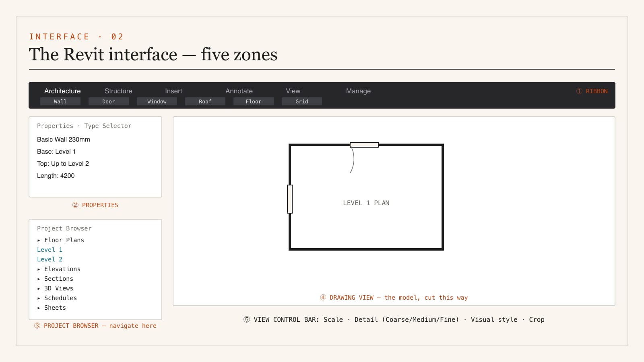
Task: Select the 'Base: Level 1' property
Action: [x=56, y=152]
